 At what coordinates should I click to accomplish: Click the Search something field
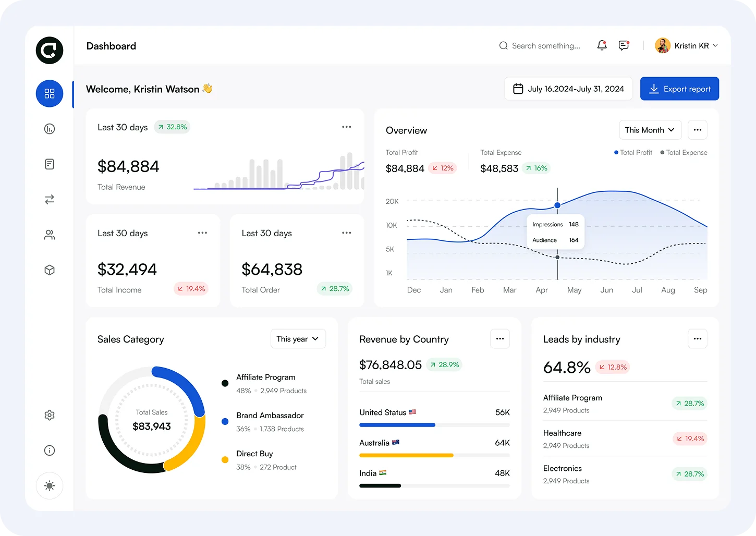coord(545,46)
